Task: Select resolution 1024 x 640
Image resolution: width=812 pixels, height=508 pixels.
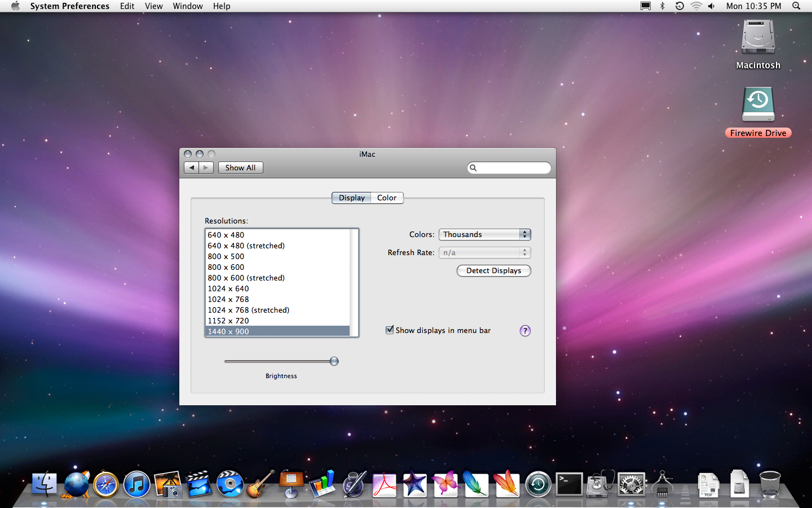Action: pyautogui.click(x=277, y=288)
